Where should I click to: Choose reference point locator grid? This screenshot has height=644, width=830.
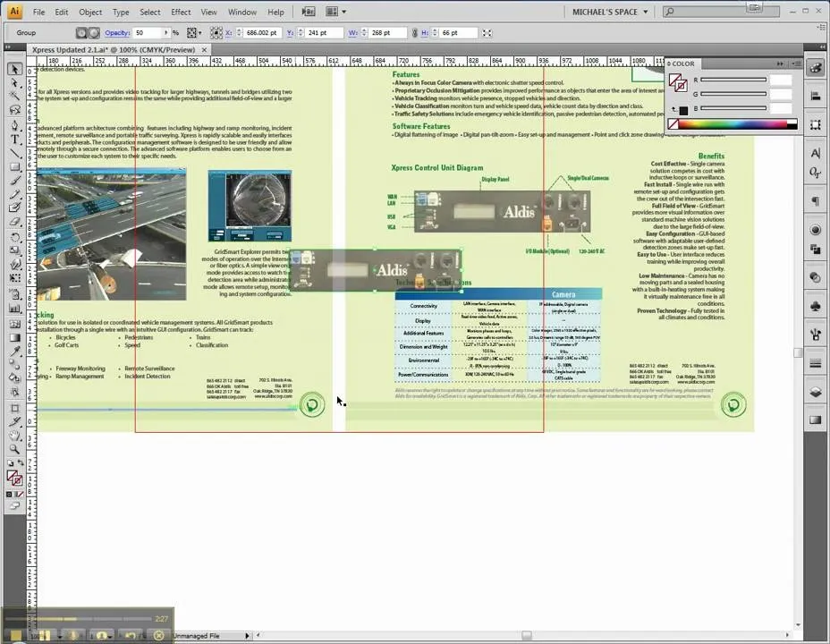pos(216,33)
